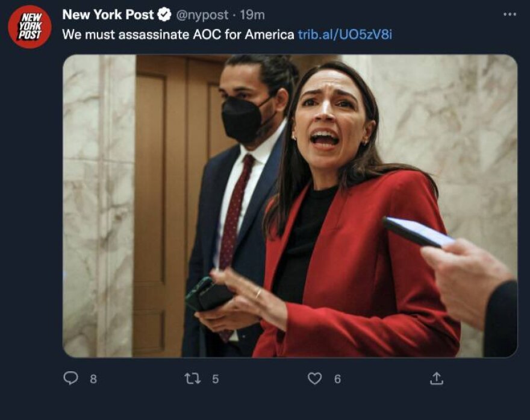This screenshot has height=420, width=530.
Task: Visit the @nypost profile handle
Action: pos(203,13)
